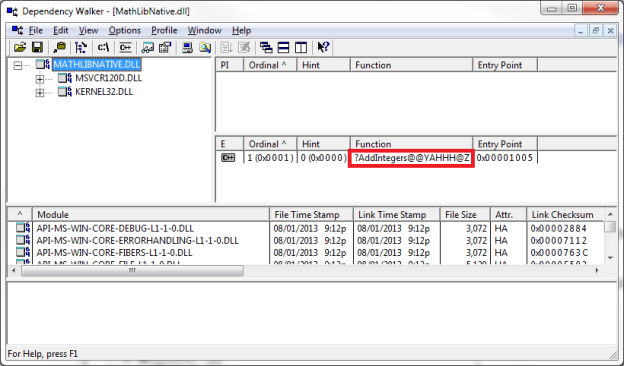
Task: Select KERNEL32.DLL in the module tree
Action: pos(104,92)
